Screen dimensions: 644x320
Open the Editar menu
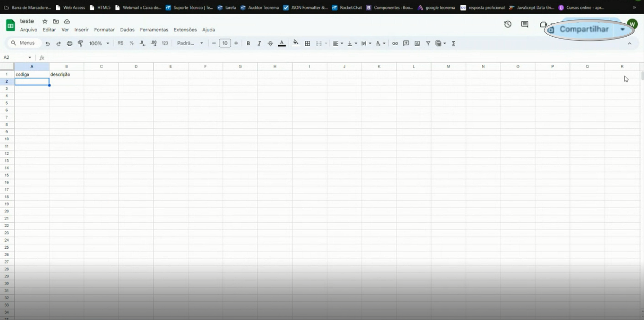(x=49, y=29)
